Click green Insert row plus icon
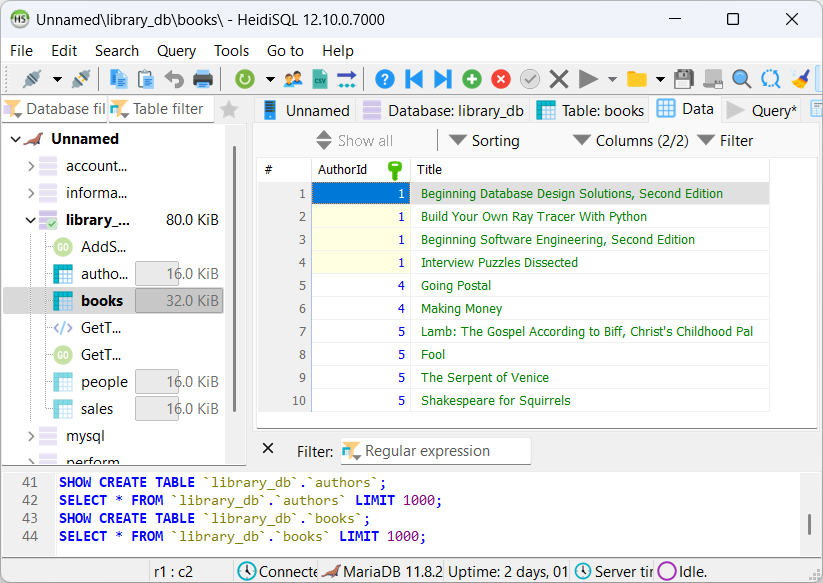This screenshot has height=583, width=823. coord(472,79)
